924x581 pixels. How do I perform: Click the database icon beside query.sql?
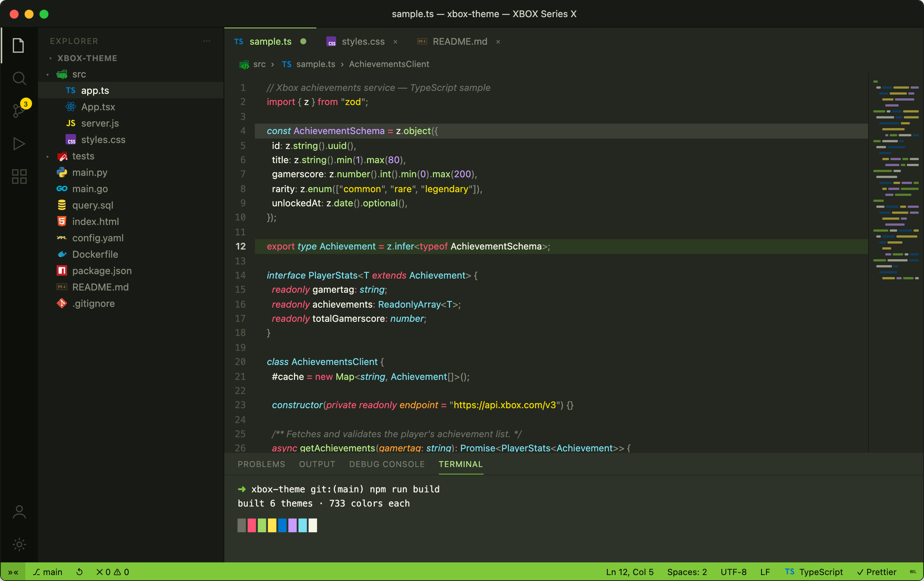pos(62,205)
